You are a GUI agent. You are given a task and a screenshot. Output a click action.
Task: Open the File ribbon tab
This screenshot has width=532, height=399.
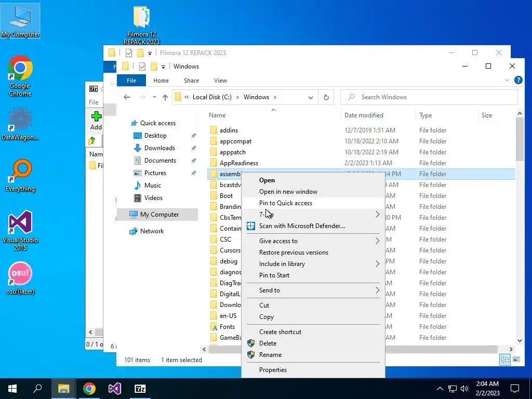(x=131, y=81)
